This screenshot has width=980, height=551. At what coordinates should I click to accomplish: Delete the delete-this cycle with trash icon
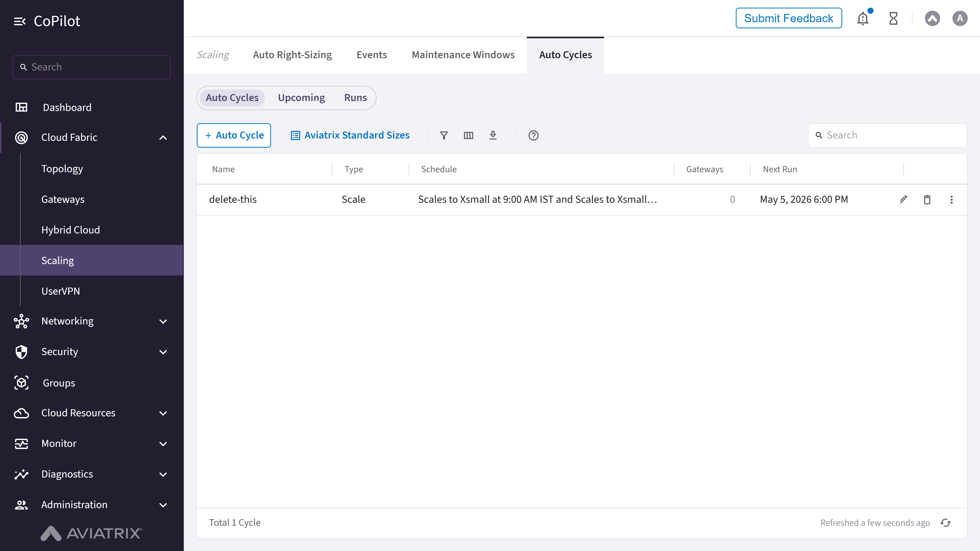[x=927, y=200]
